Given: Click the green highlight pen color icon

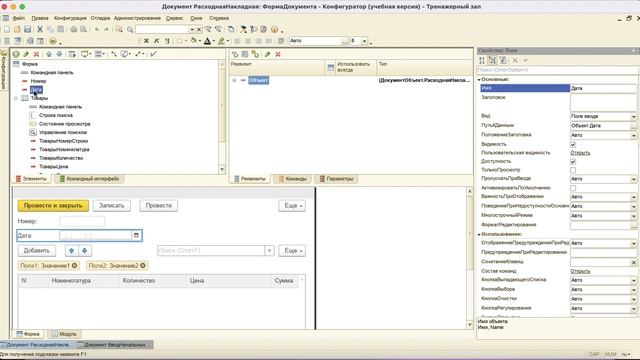Looking at the screenshot, I should [221, 41].
